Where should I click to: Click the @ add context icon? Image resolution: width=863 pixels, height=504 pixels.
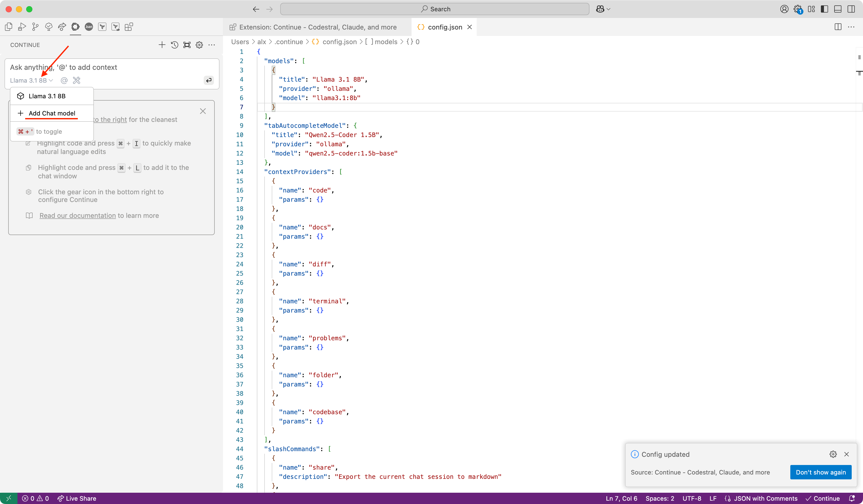pos(64,80)
